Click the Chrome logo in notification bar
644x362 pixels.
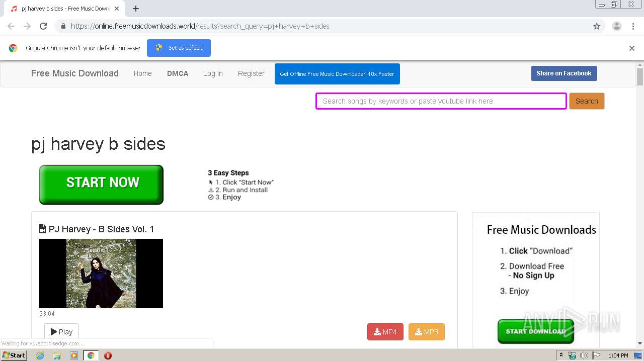coord(13,48)
